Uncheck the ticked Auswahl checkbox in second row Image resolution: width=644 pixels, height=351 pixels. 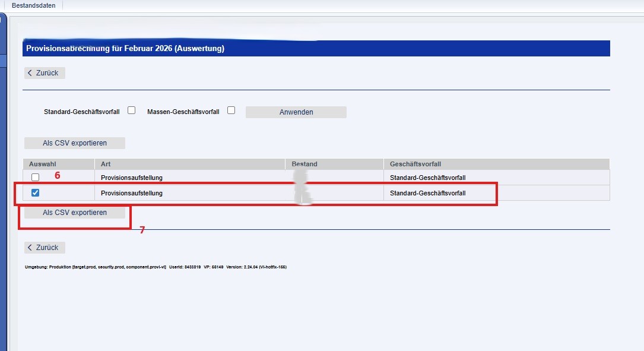tap(36, 192)
